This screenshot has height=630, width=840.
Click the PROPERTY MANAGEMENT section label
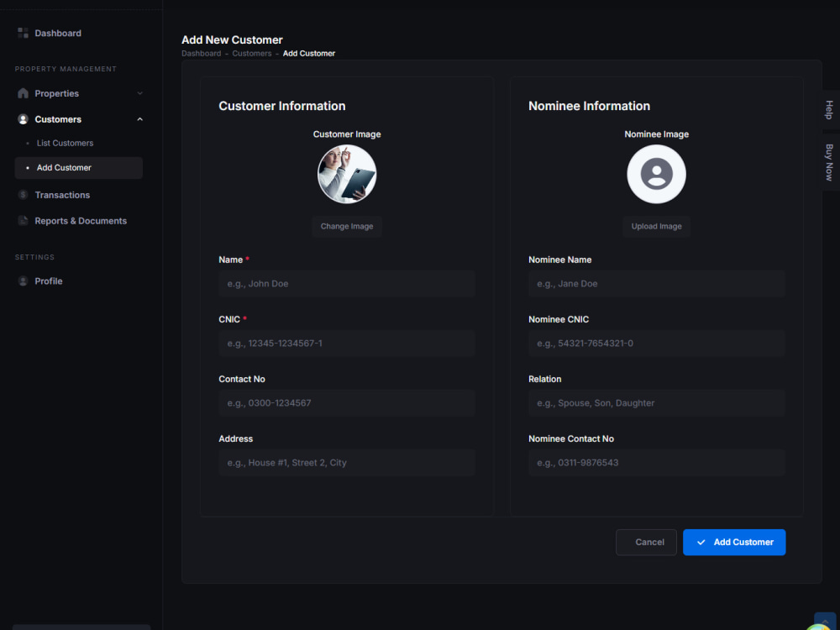pyautogui.click(x=66, y=69)
